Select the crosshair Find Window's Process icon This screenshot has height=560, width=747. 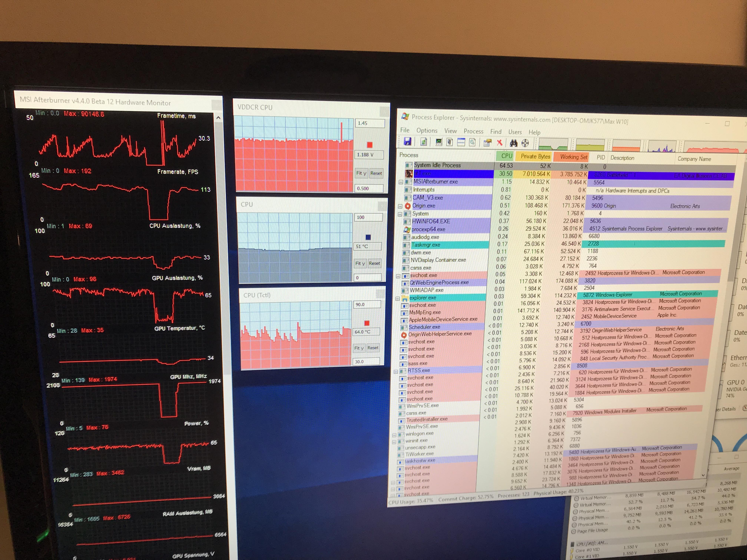[525, 143]
